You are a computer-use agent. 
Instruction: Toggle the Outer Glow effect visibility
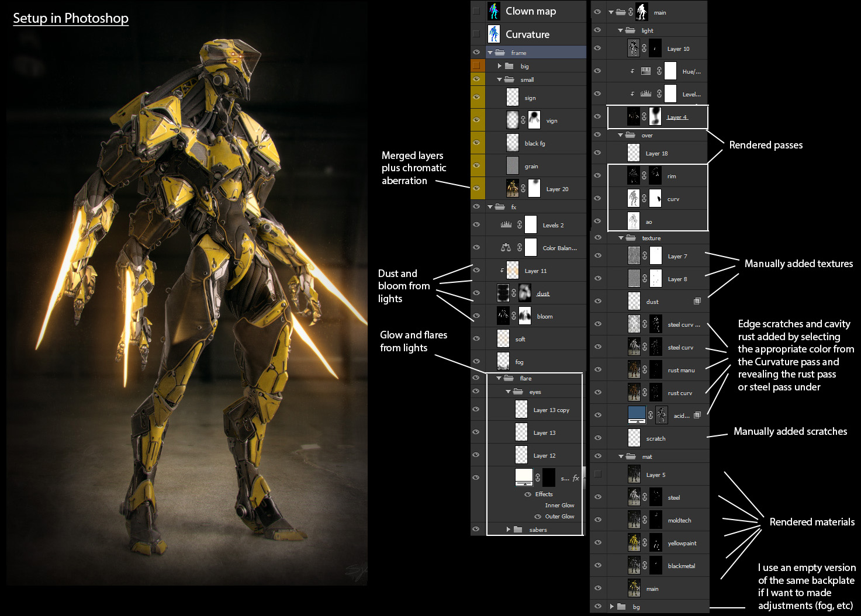coord(538,516)
